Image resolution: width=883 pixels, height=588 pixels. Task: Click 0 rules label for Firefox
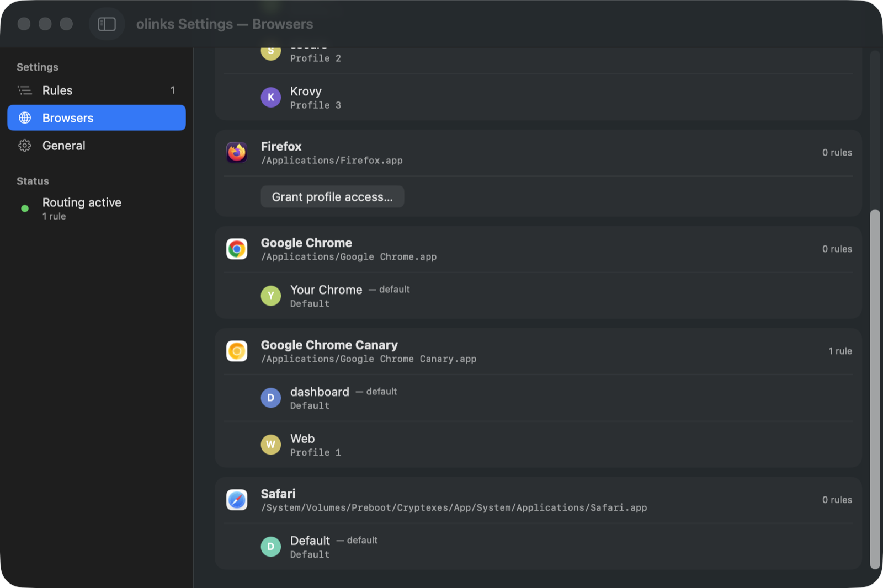(837, 152)
